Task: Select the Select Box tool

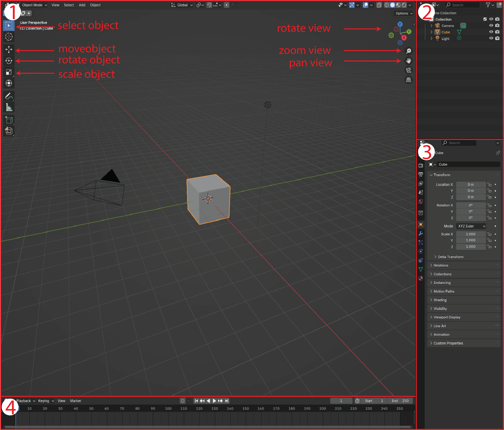Action: pyautogui.click(x=9, y=26)
